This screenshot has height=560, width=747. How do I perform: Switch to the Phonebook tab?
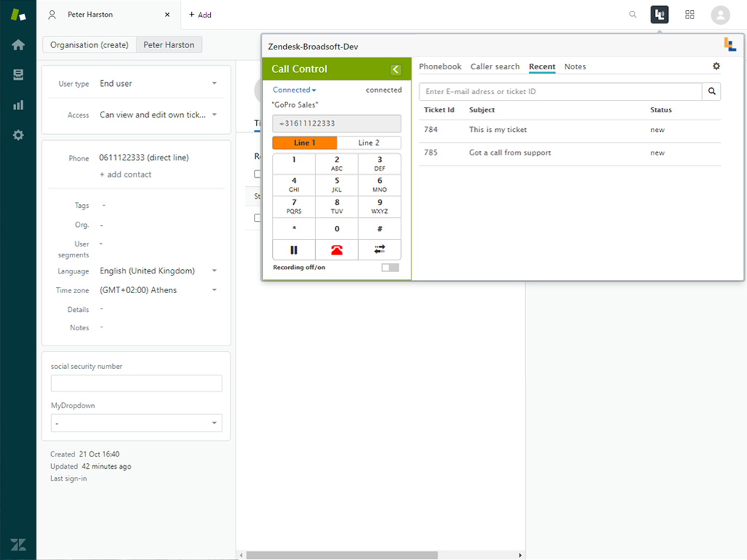point(440,67)
